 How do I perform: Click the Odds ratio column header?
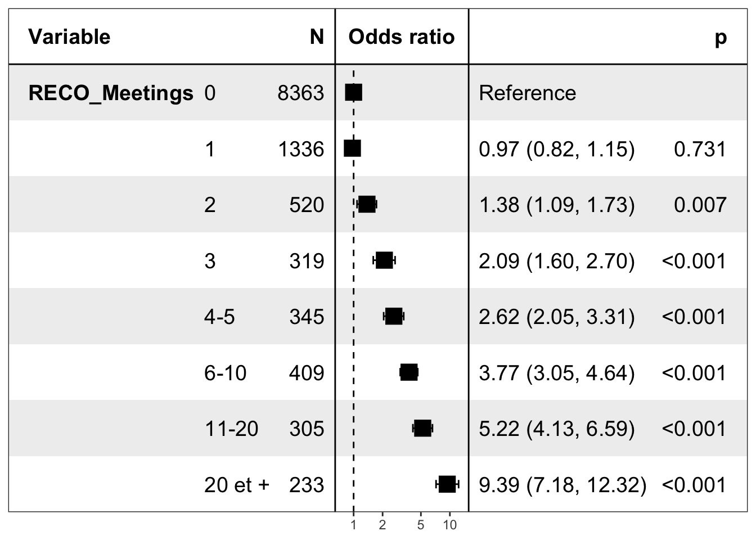point(401,37)
